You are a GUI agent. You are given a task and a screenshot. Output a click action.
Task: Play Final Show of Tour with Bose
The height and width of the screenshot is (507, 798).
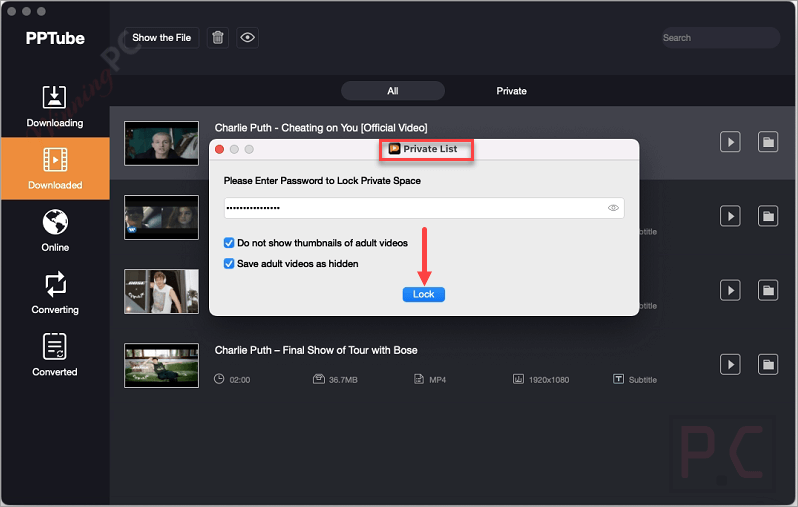pos(730,364)
